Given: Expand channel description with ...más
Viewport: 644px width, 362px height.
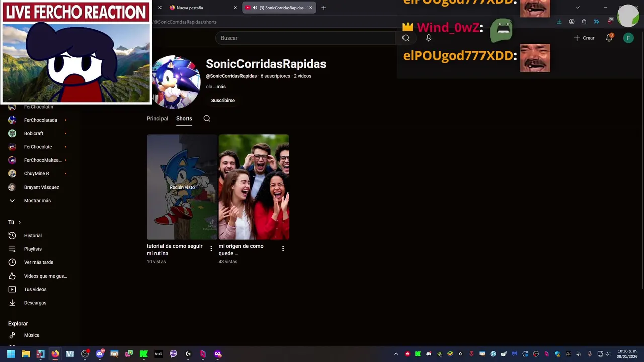Looking at the screenshot, I should (219, 87).
